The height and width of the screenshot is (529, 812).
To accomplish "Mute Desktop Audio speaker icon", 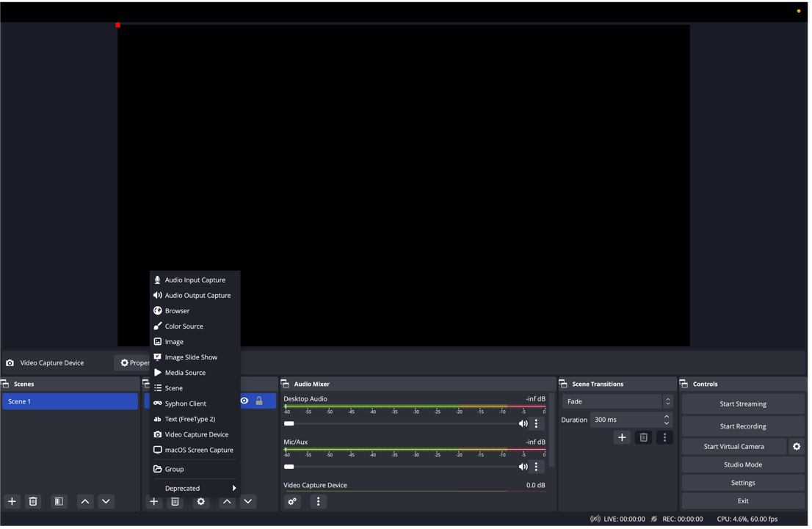I will [x=523, y=426].
